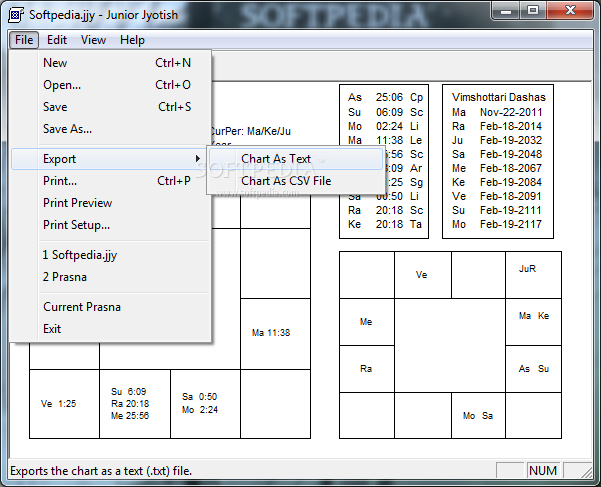This screenshot has height=487, width=601.
Task: Open Print Preview from File menu
Action: pos(110,203)
